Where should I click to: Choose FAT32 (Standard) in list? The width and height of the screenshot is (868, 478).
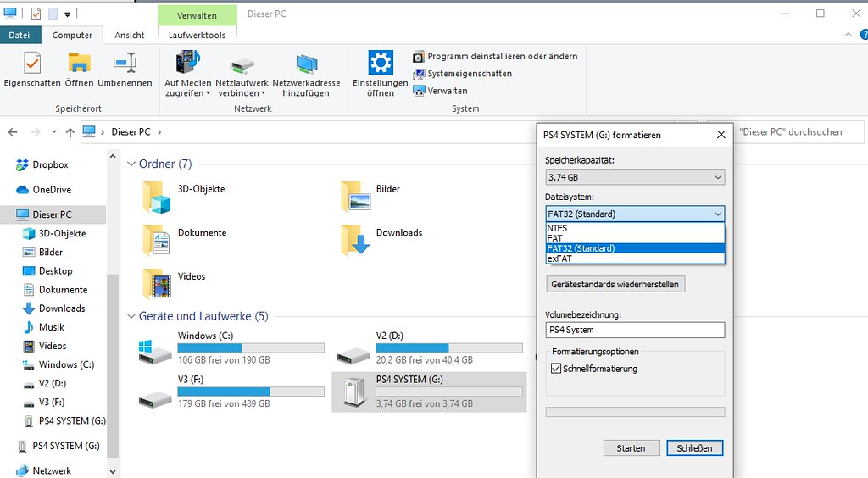(x=635, y=248)
